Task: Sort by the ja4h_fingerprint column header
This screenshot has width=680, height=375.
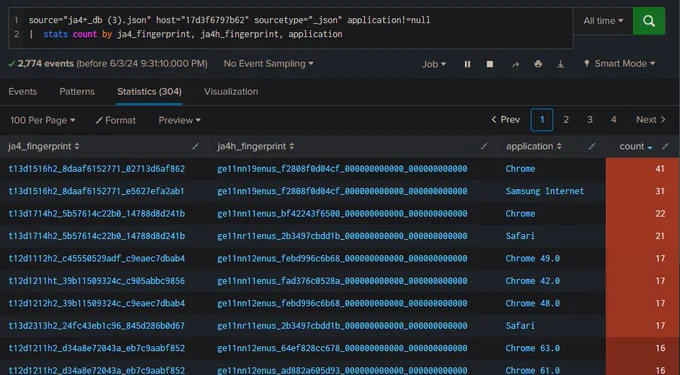Action: click(255, 146)
